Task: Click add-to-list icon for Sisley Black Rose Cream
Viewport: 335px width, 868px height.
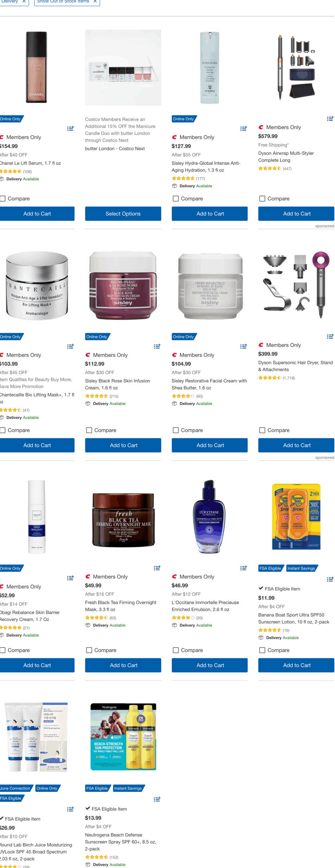Action: [157, 346]
